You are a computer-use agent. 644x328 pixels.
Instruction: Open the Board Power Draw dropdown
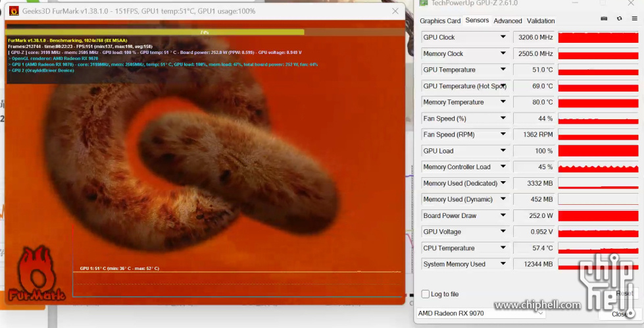pyautogui.click(x=503, y=215)
